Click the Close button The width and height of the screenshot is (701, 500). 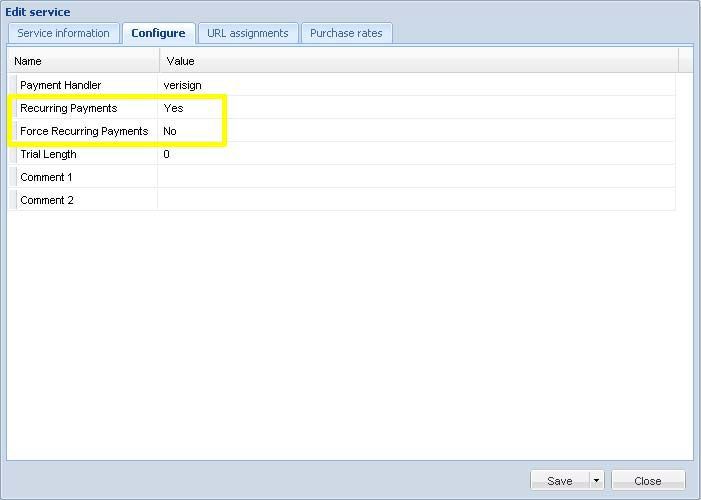[x=648, y=481]
